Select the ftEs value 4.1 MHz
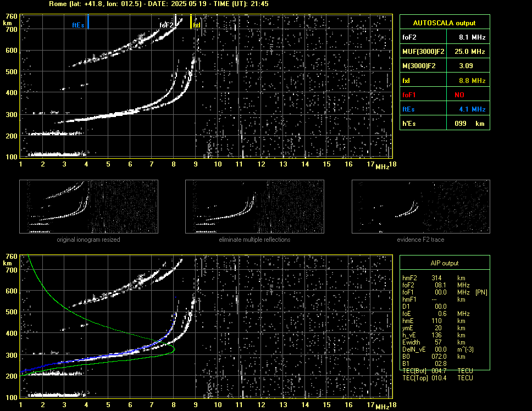This screenshot has width=532, height=411. pyautogui.click(x=472, y=109)
